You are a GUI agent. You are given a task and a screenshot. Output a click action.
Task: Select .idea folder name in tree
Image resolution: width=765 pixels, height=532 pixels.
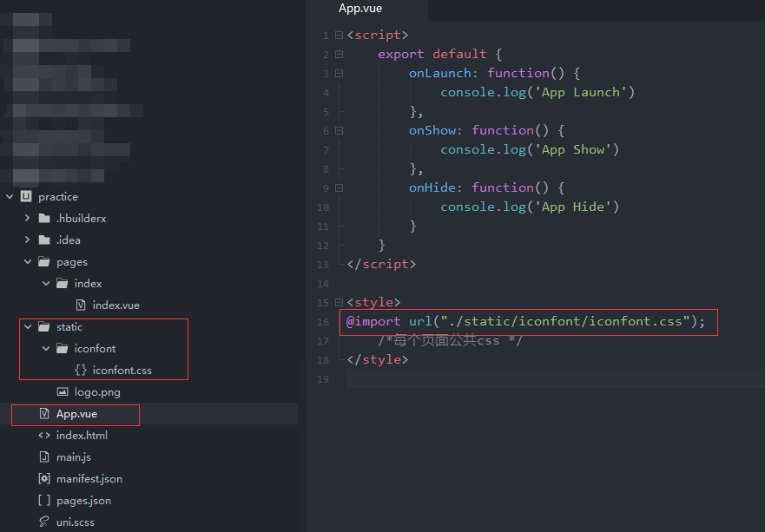(69, 240)
